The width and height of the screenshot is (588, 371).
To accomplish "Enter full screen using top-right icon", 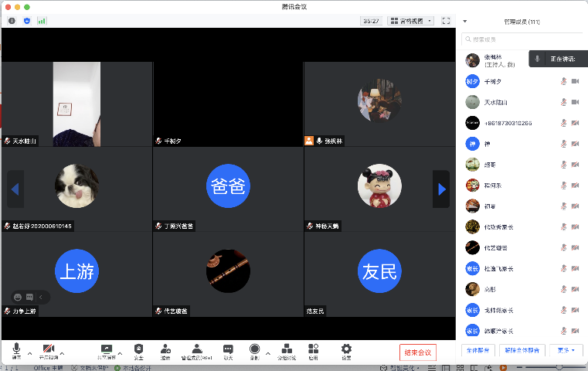I will [445, 21].
